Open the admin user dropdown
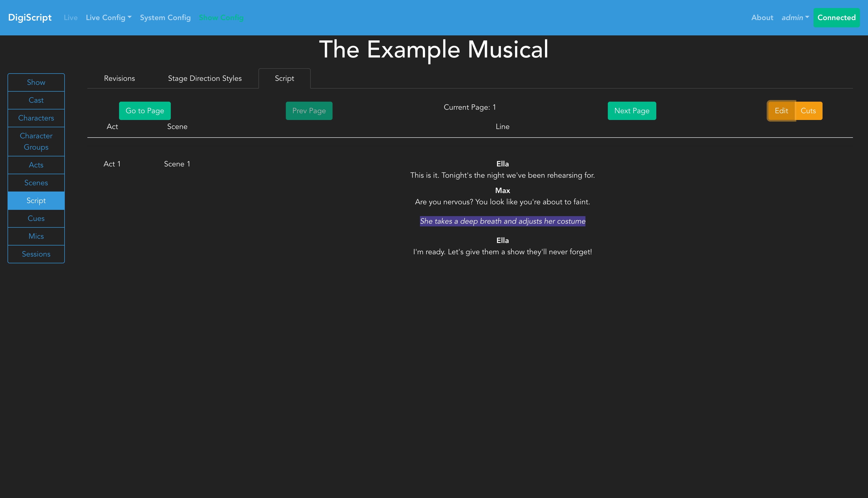This screenshot has width=868, height=498. (795, 17)
